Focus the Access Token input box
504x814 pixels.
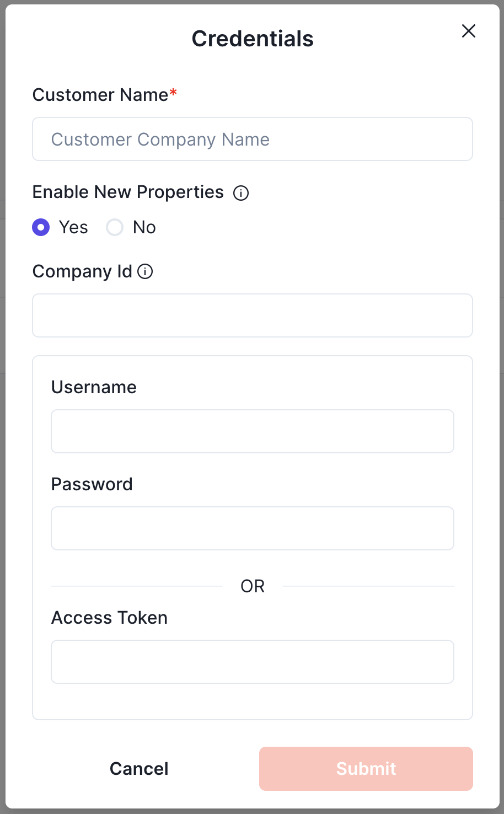(x=253, y=662)
